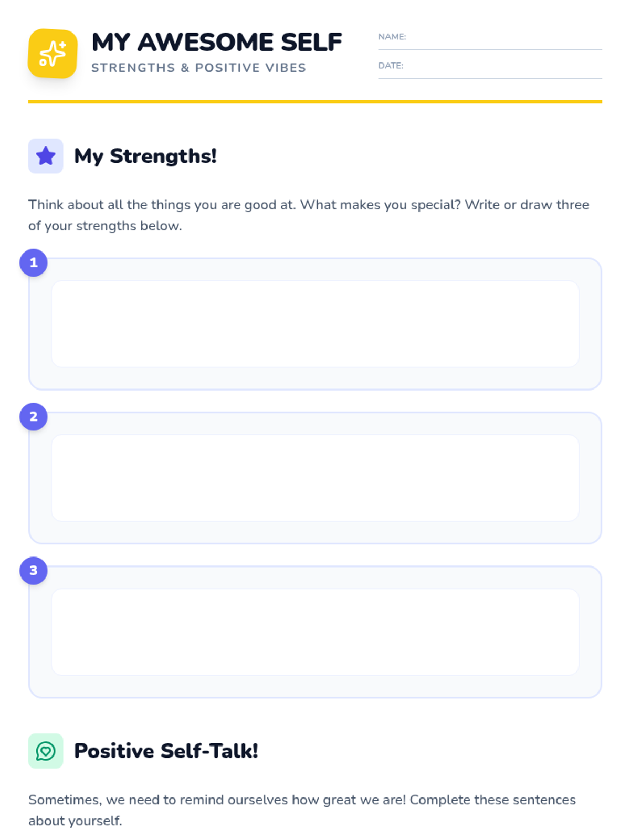Click the number 3 circle badge
The height and width of the screenshot is (840, 630).
[x=34, y=571]
